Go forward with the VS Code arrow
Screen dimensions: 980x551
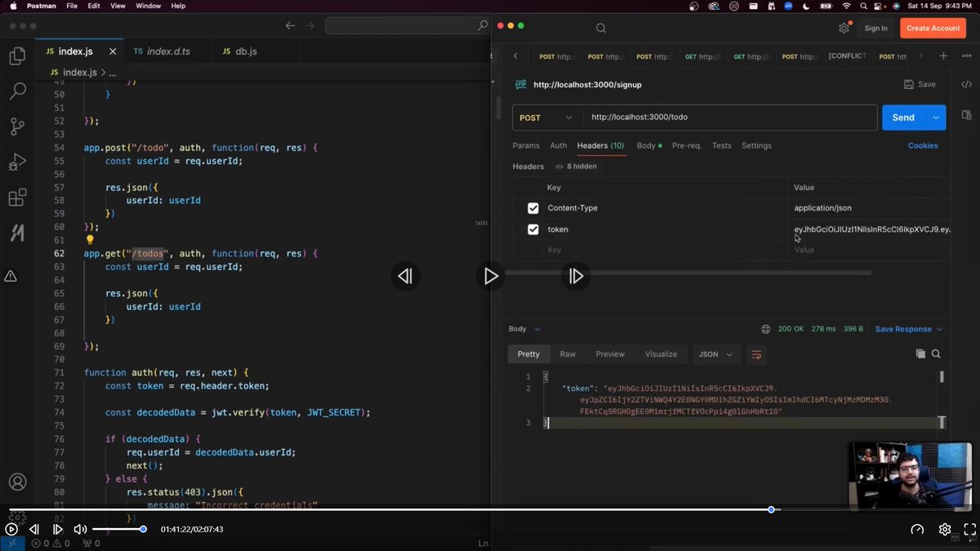pos(310,26)
